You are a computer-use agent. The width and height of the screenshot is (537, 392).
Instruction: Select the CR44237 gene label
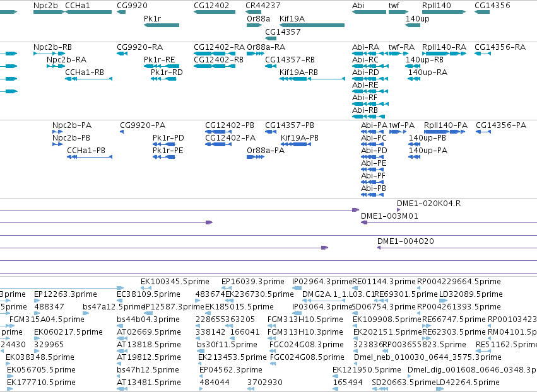point(263,6)
